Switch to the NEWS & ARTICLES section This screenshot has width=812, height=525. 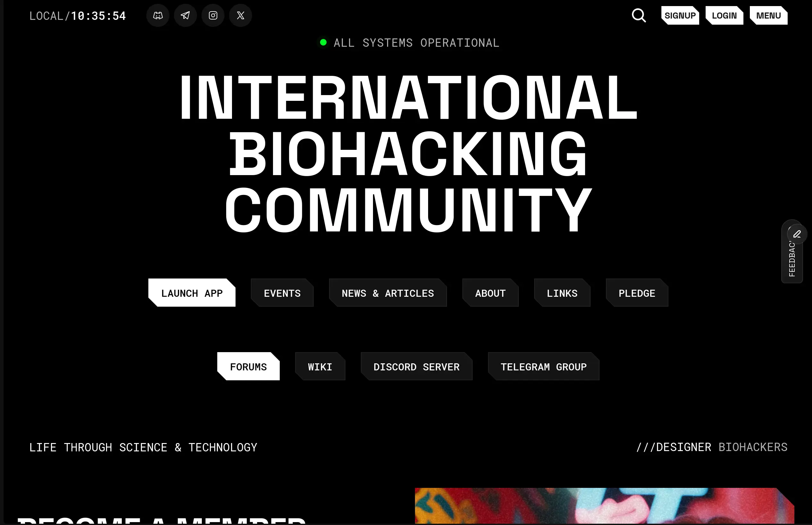pyautogui.click(x=388, y=293)
